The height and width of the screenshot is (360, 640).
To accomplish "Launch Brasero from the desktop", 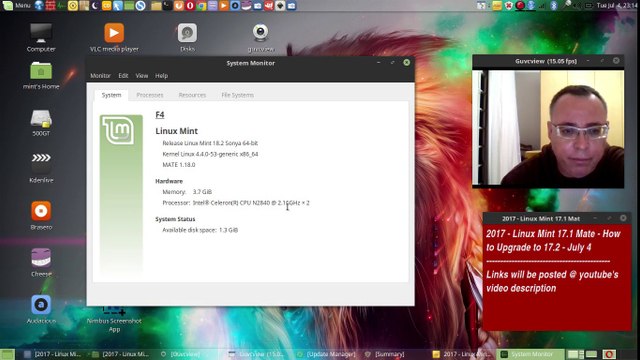I will 41,215.
